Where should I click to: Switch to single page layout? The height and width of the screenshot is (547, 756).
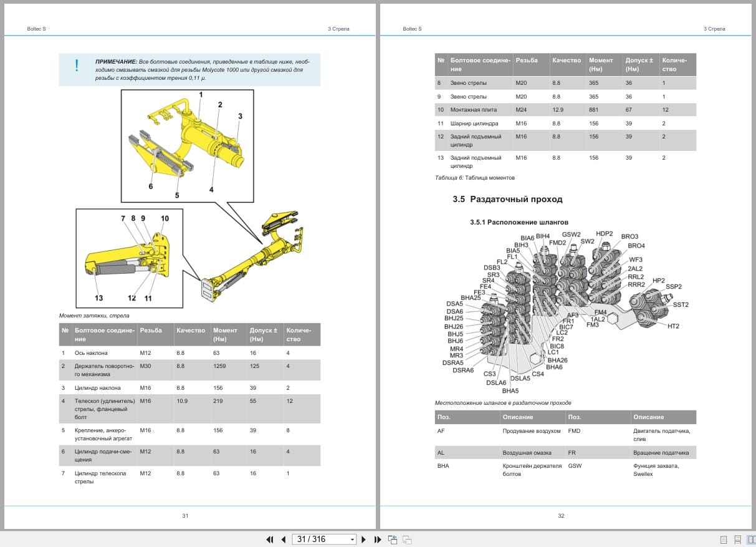click(x=724, y=539)
